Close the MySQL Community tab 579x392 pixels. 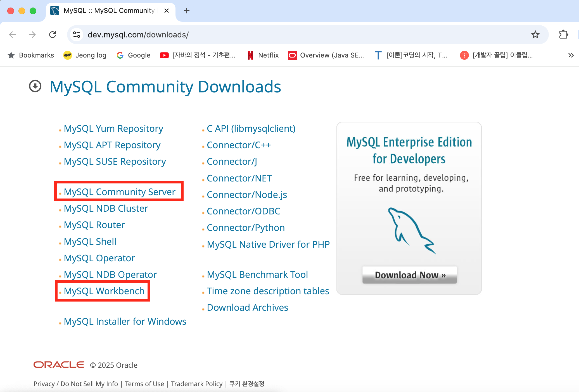click(167, 11)
